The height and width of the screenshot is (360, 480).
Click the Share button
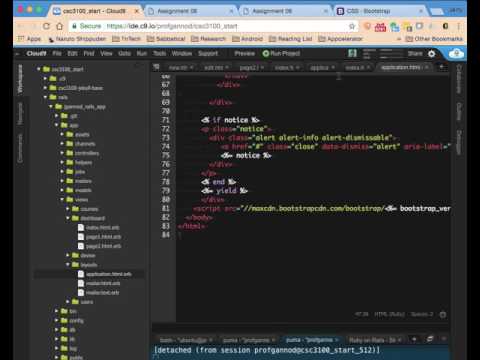pyautogui.click(x=415, y=53)
